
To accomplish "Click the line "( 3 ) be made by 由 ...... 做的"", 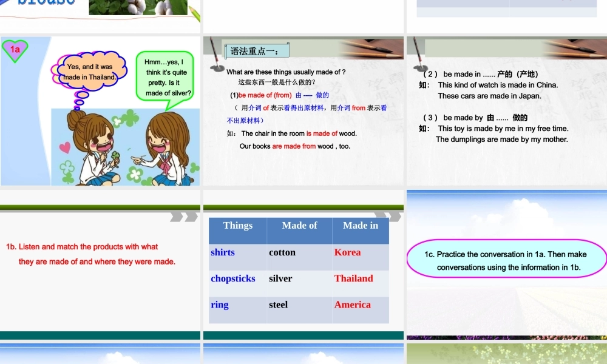I will [x=475, y=118].
